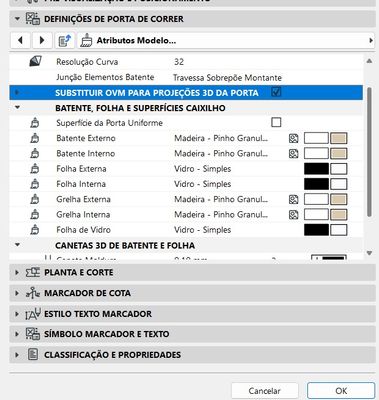
Task: Click the Definições de Porta de Correr icon
Action: pos(33,19)
